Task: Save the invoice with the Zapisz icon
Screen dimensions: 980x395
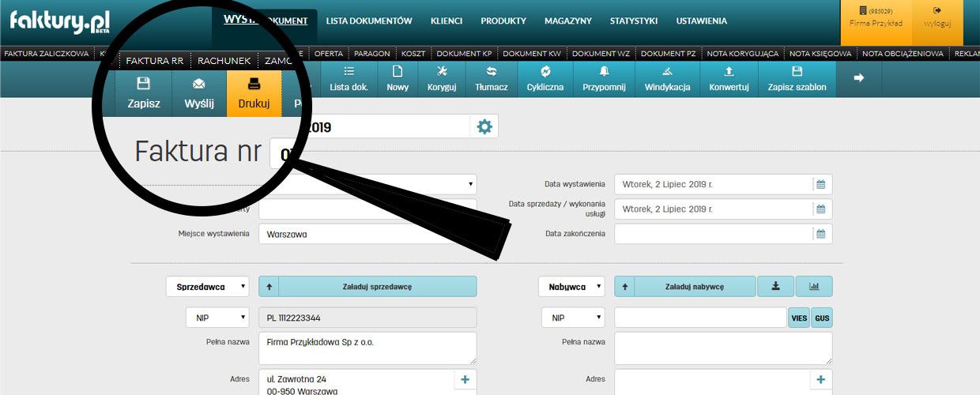Action: click(x=143, y=93)
